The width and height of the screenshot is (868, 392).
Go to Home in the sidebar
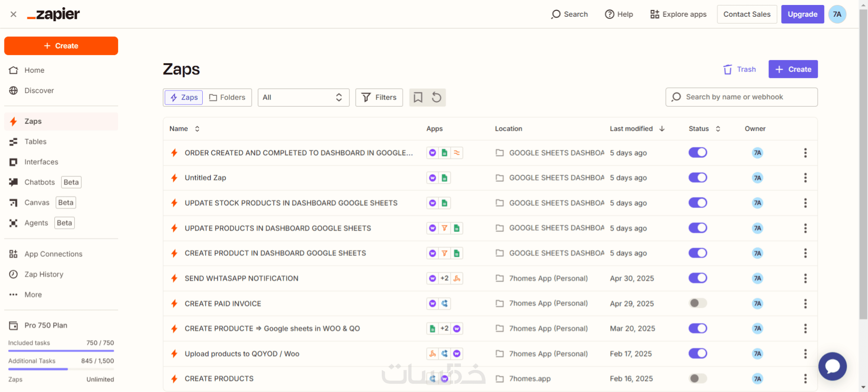61,71
